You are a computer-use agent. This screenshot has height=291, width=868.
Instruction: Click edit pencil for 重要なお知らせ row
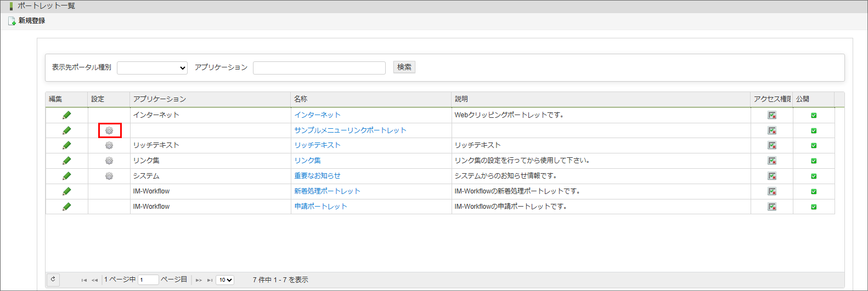(x=67, y=176)
